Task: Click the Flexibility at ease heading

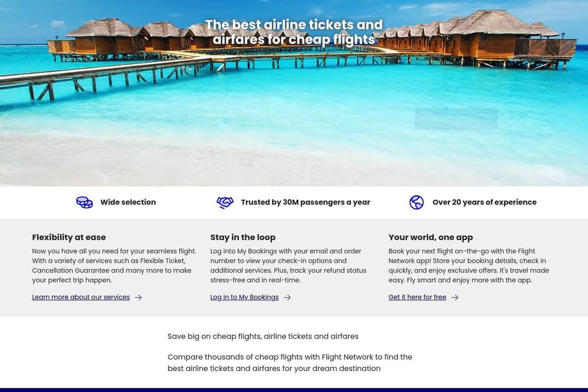Action: coord(69,237)
